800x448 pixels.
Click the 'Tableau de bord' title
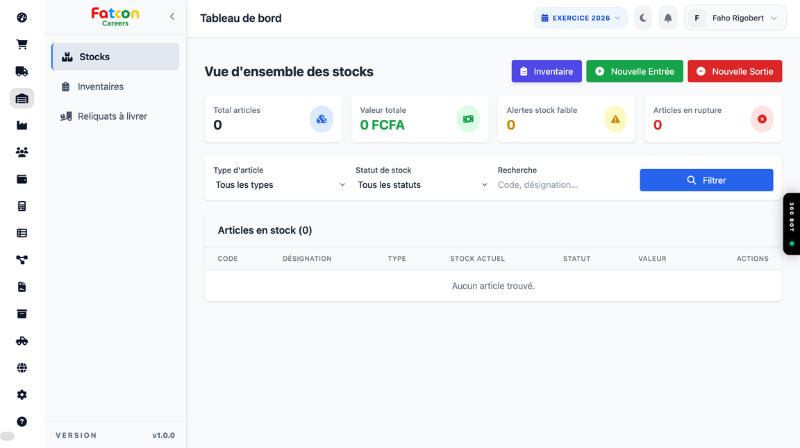[x=241, y=18]
